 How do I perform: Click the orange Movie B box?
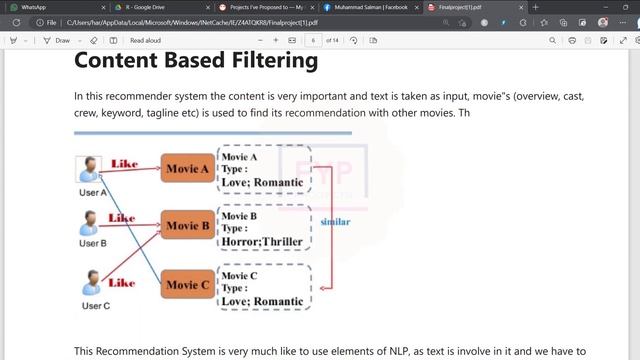188,225
